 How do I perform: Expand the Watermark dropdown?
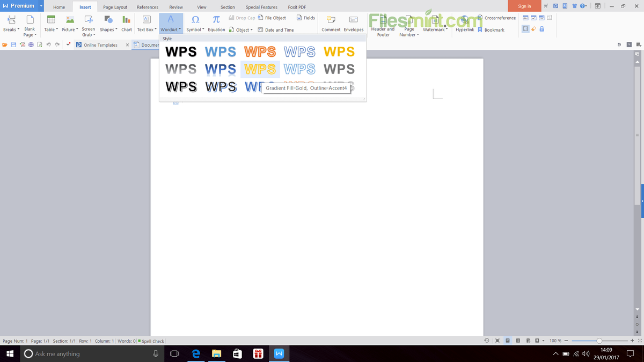(435, 24)
